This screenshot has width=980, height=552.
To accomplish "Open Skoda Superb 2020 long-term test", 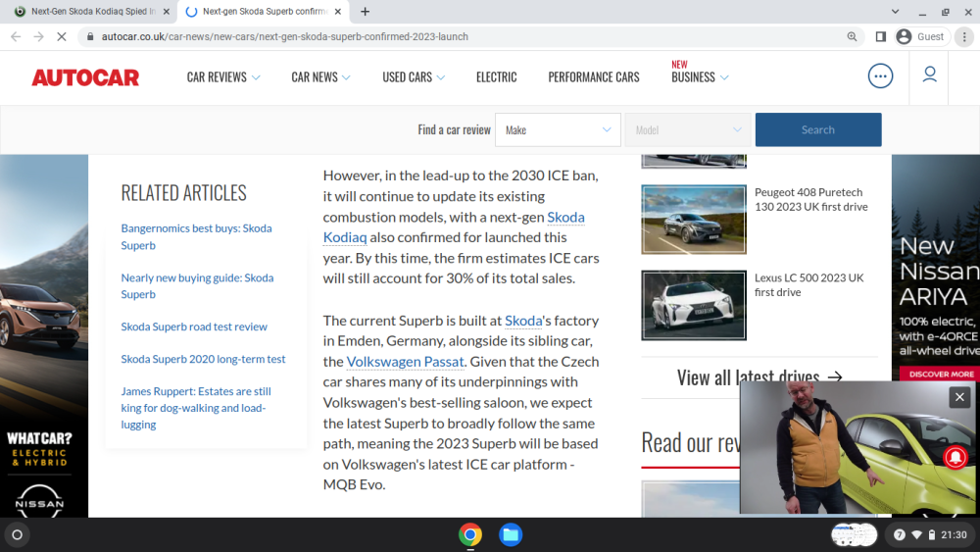I will click(203, 359).
